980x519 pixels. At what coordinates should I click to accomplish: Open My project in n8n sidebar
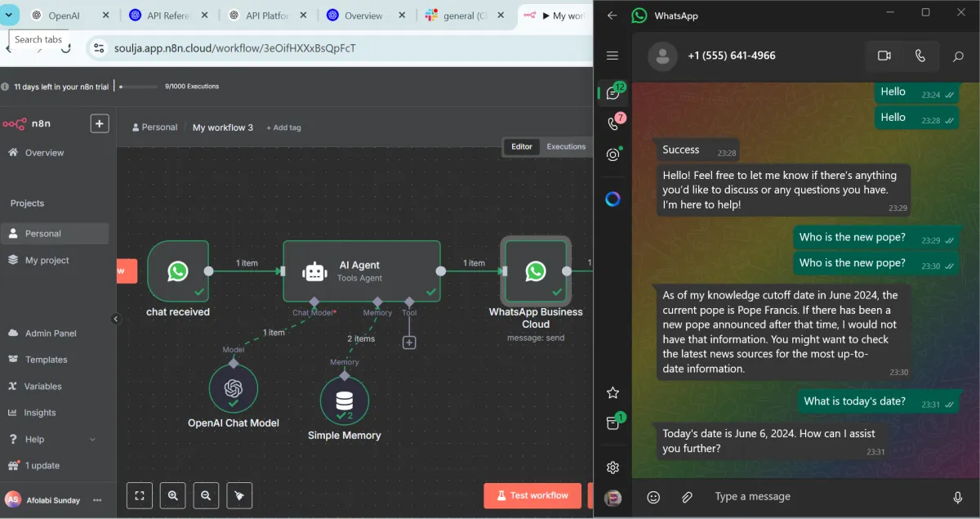pyautogui.click(x=54, y=260)
